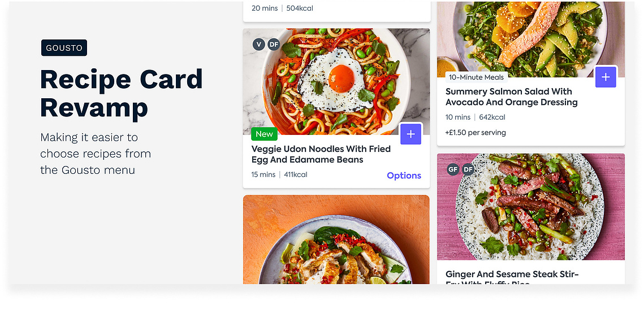Image resolution: width=644 pixels, height=310 pixels.
Task: Add Veggie Udon Noodles with plus button
Action: 410,134
